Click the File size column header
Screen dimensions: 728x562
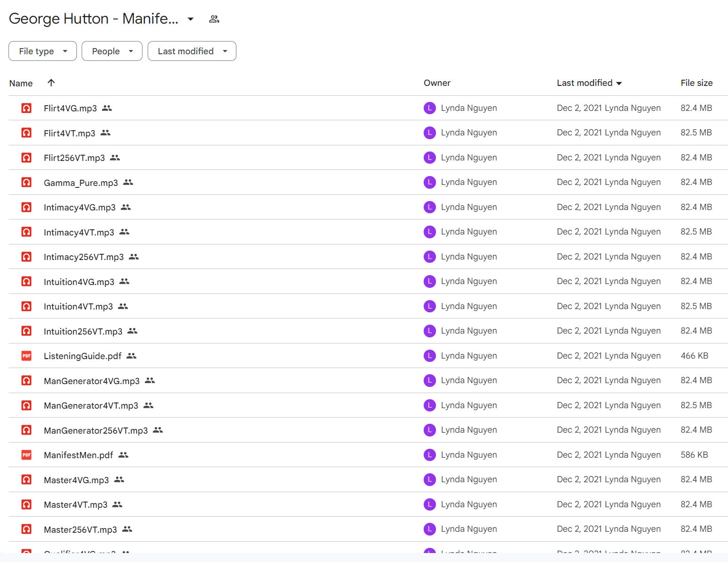tap(696, 83)
